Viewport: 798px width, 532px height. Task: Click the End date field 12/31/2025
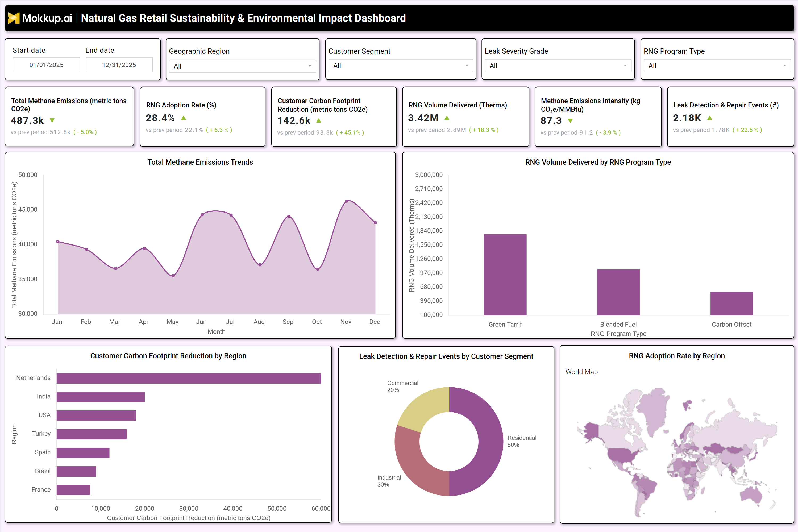point(119,65)
